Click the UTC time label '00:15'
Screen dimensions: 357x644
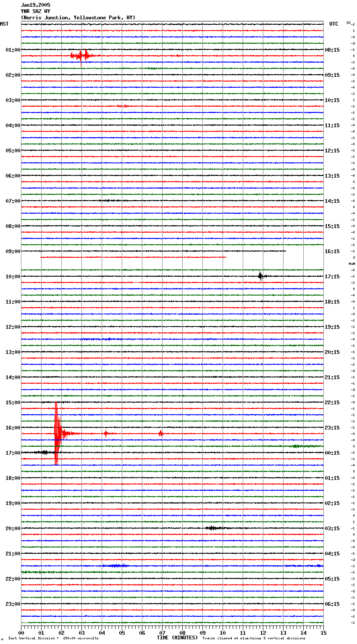click(x=332, y=453)
